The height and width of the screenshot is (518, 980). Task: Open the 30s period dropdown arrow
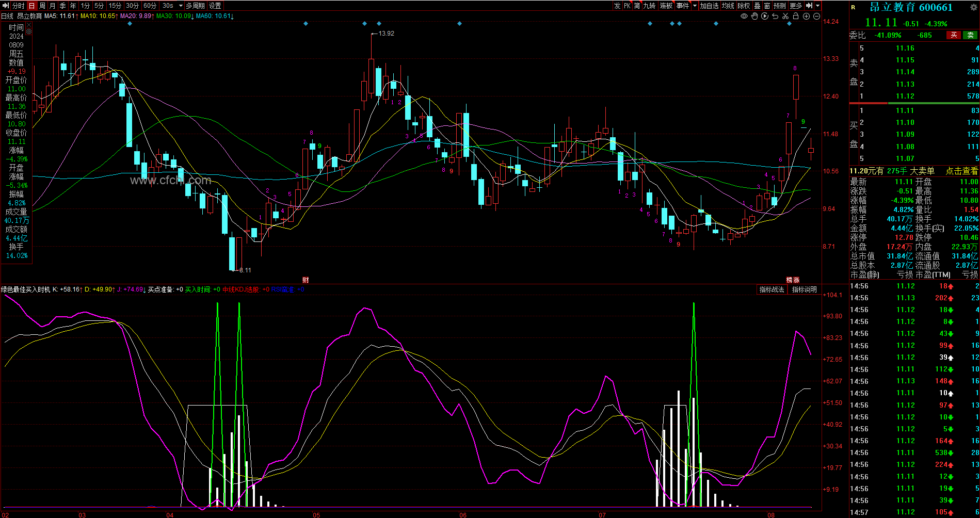click(181, 6)
